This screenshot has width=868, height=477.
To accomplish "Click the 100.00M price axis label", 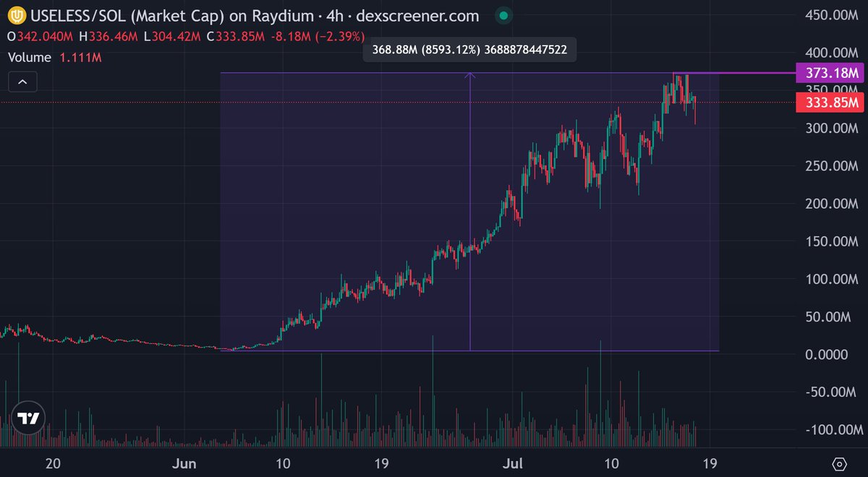I will tap(830, 279).
